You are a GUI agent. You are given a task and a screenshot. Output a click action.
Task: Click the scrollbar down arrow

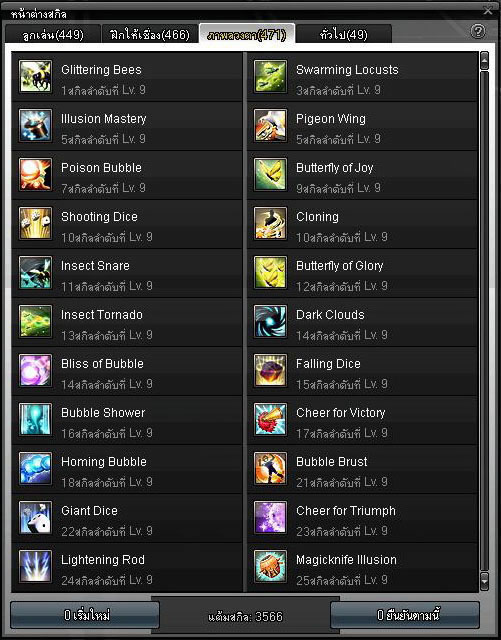point(484,581)
